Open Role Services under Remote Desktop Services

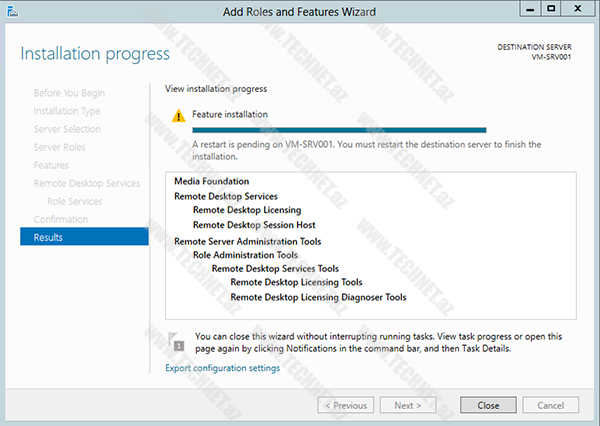[x=75, y=201]
